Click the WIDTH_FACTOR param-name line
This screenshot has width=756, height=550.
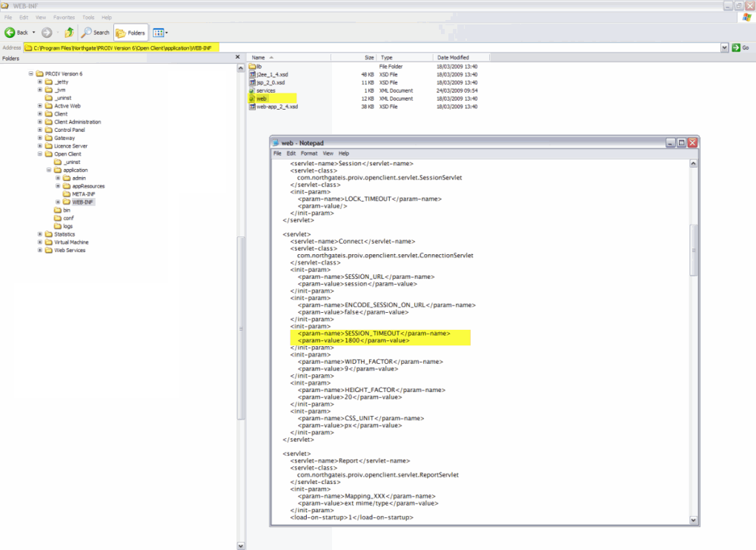pyautogui.click(x=371, y=362)
